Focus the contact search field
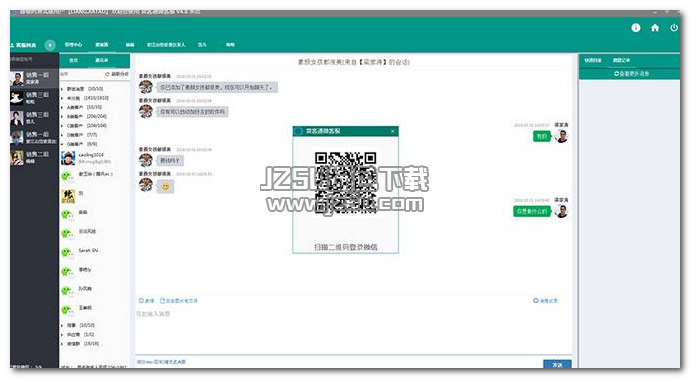This screenshot has height=379, width=691. (82, 74)
